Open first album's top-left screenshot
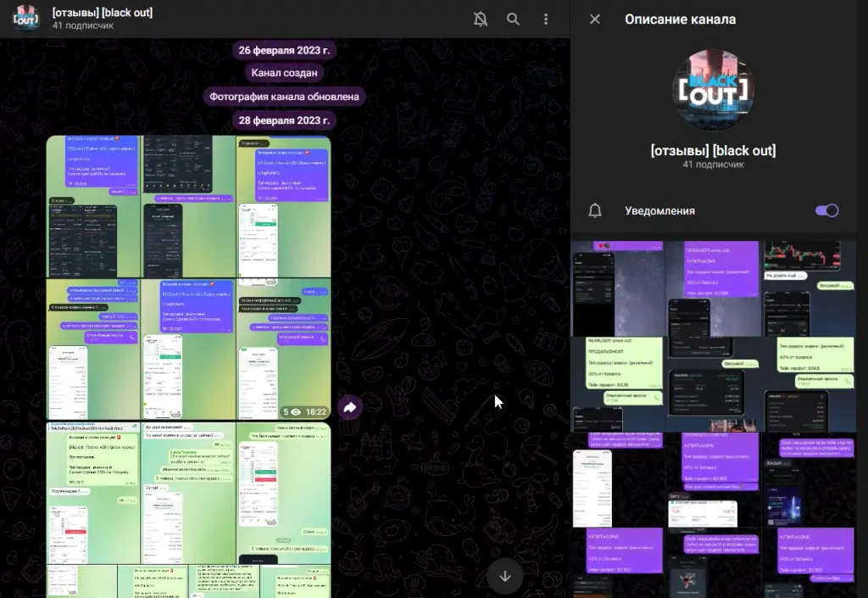The image size is (868, 598). pyautogui.click(x=93, y=206)
